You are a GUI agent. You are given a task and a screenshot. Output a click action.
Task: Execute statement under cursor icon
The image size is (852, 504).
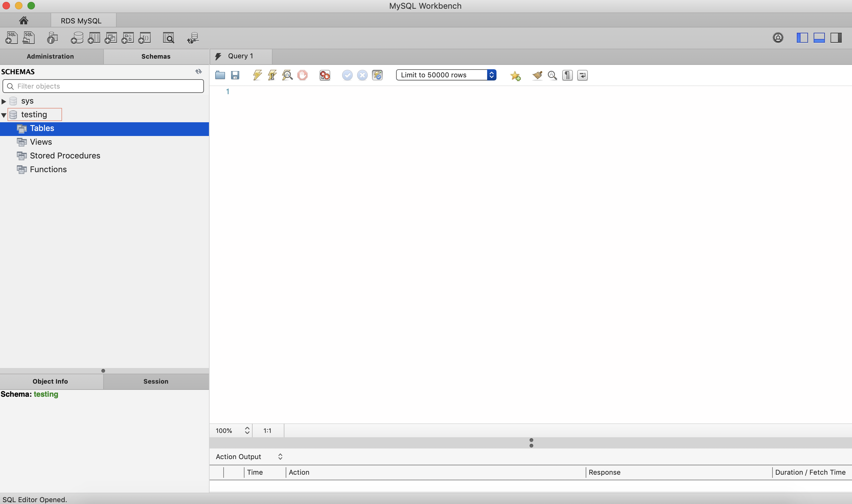click(272, 75)
